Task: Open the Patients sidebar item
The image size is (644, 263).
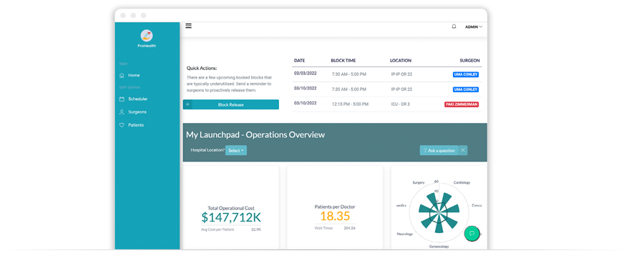Action: point(136,125)
